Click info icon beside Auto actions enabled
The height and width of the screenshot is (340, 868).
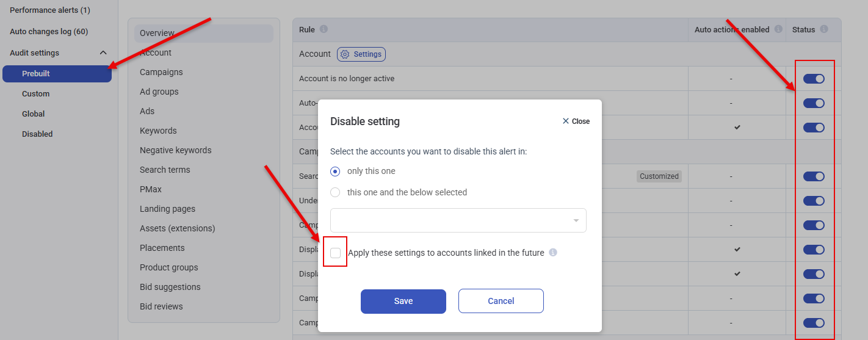(x=778, y=29)
